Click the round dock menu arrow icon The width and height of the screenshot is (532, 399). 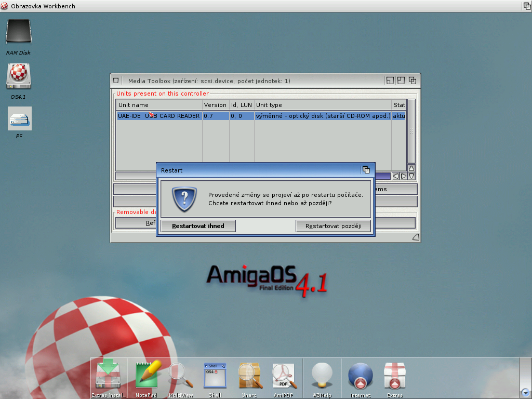[x=526, y=393]
